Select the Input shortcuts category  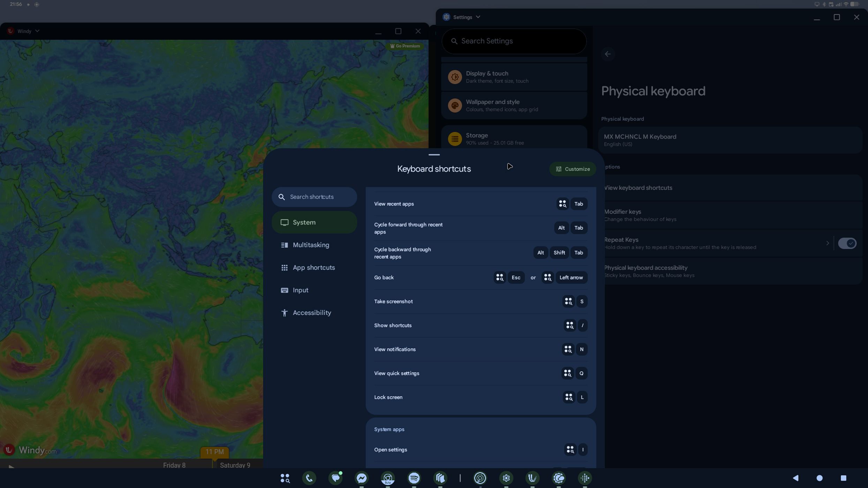[314, 290]
